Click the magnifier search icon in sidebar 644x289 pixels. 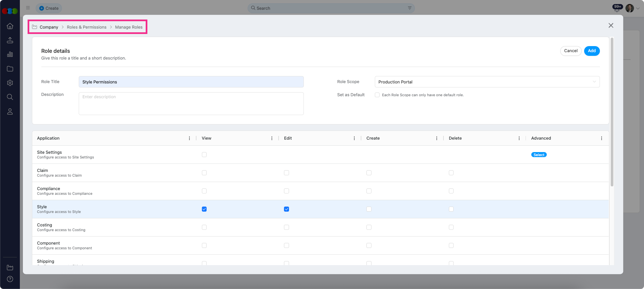pyautogui.click(x=10, y=97)
